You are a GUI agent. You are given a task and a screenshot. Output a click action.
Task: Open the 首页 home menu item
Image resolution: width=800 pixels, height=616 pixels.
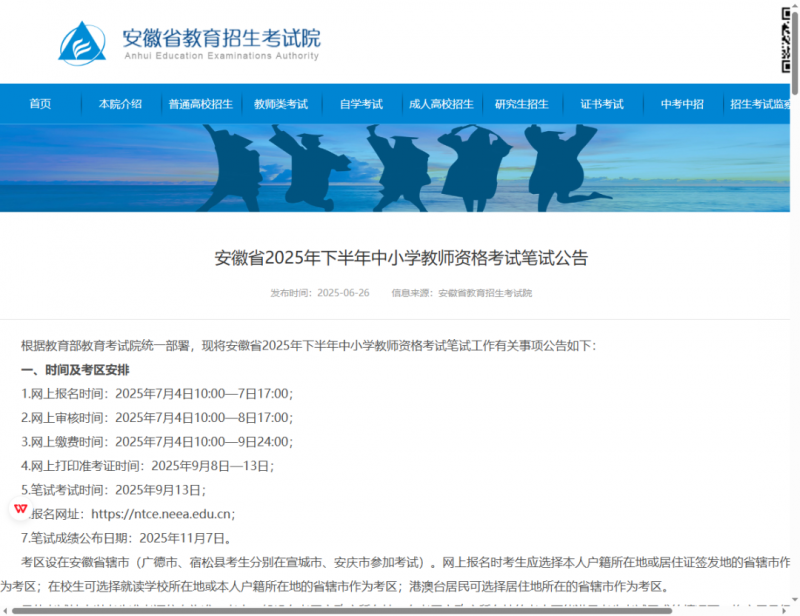point(40,104)
